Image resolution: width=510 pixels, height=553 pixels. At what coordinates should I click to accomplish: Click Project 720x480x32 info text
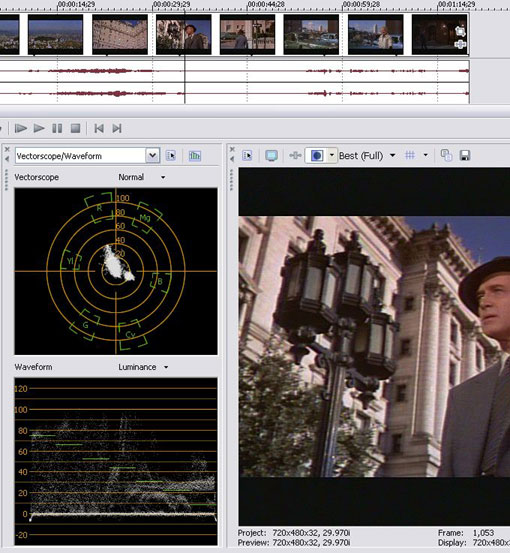(294, 533)
